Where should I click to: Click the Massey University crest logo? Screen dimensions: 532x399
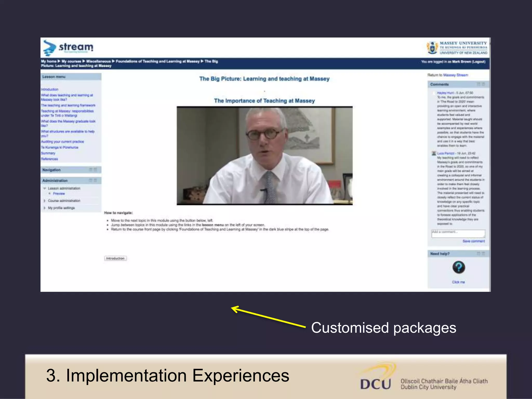pyautogui.click(x=432, y=48)
